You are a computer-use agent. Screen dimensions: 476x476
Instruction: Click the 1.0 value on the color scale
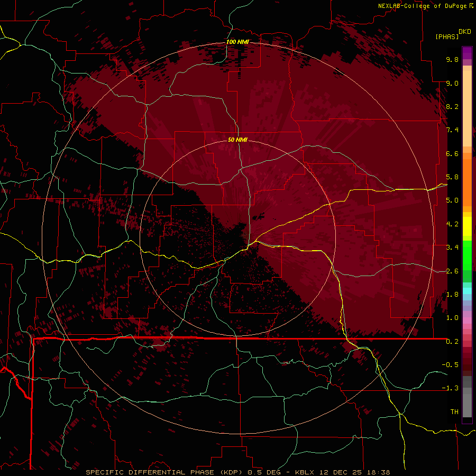coord(452,318)
